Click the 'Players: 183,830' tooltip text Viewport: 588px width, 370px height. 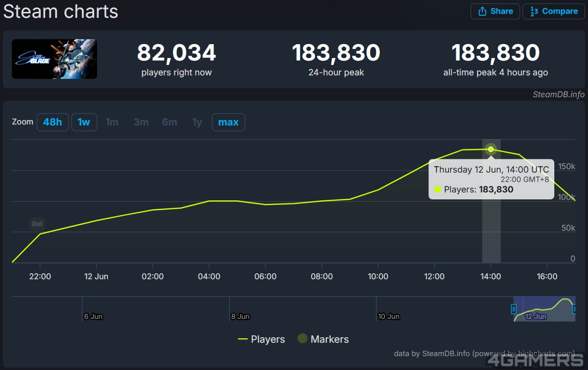pyautogui.click(x=479, y=189)
